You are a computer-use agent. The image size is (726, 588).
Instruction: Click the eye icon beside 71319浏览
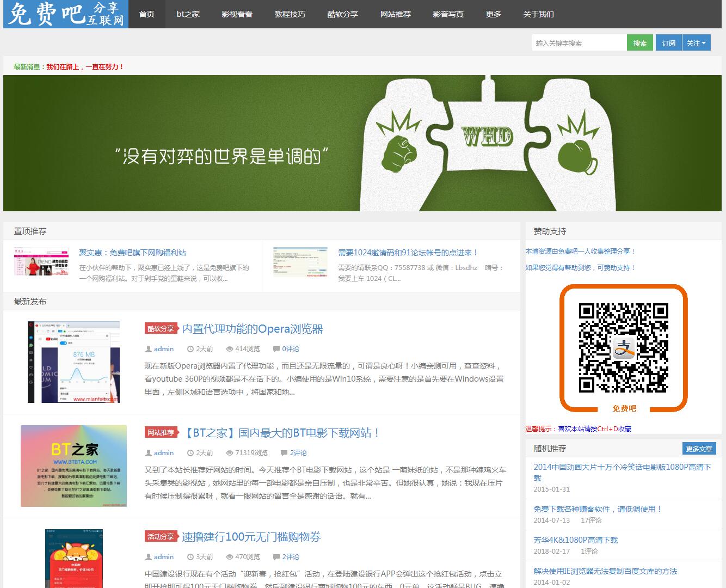[x=230, y=453]
